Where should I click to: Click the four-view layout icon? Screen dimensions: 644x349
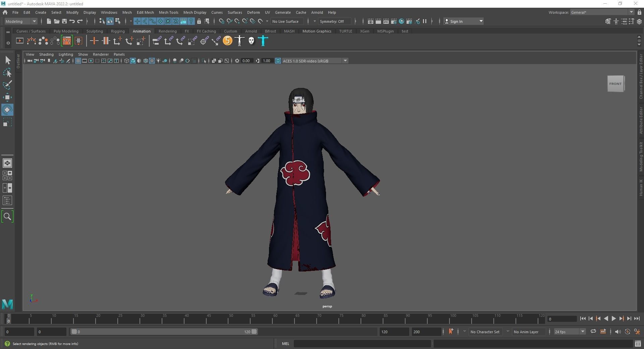7,176
